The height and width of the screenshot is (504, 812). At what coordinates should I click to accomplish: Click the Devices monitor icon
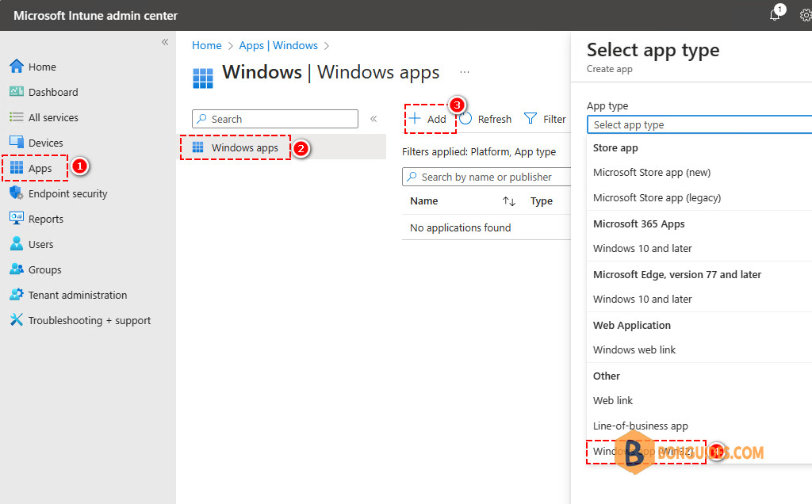[x=17, y=142]
